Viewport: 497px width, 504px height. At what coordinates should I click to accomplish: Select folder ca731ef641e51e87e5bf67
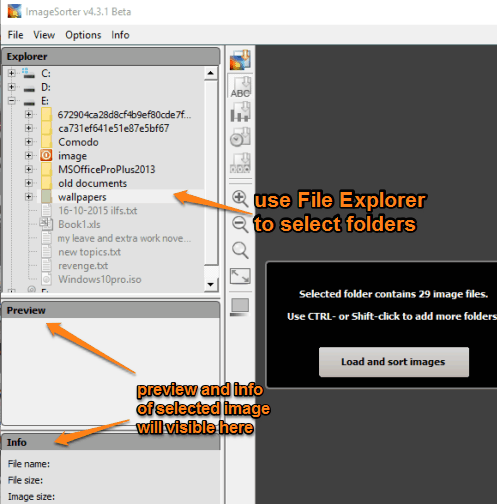(x=113, y=128)
